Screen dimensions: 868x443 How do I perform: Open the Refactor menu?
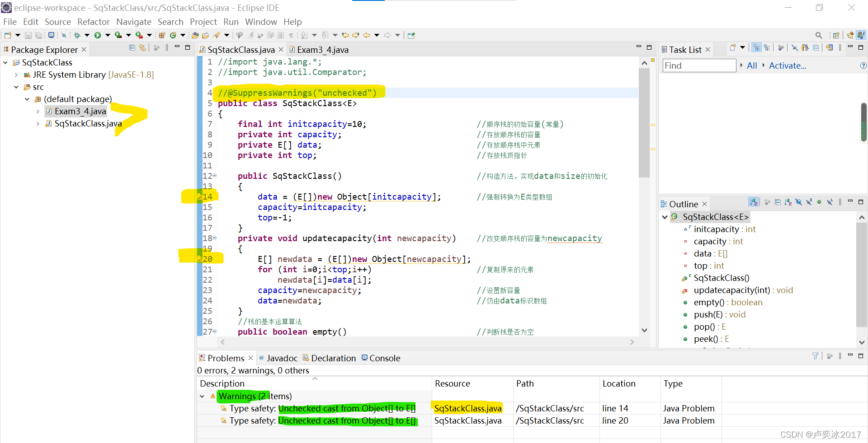click(94, 22)
